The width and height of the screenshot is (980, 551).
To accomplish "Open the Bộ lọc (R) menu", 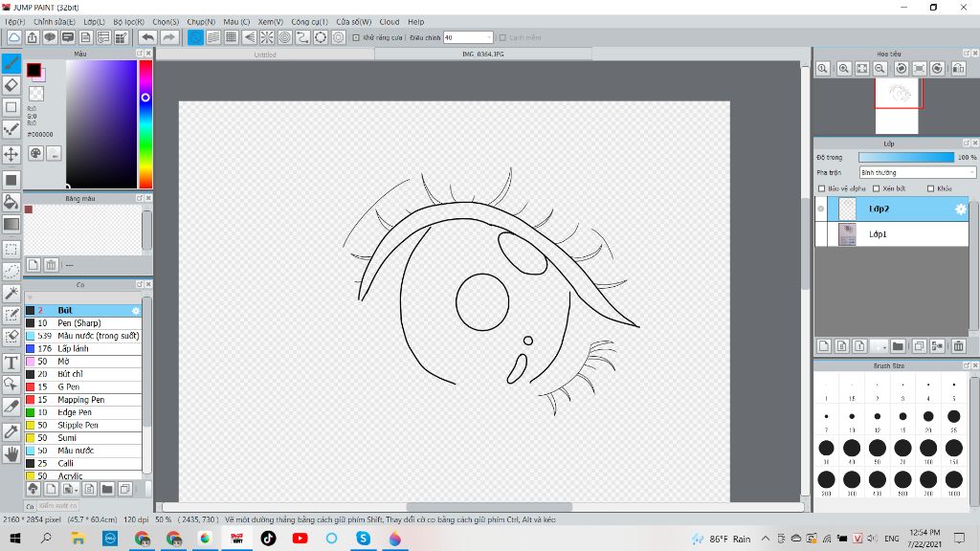I will click(x=129, y=22).
